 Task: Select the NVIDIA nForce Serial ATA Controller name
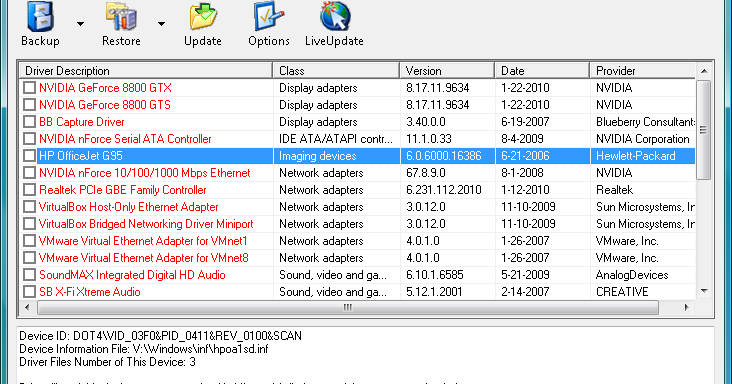pyautogui.click(x=125, y=139)
